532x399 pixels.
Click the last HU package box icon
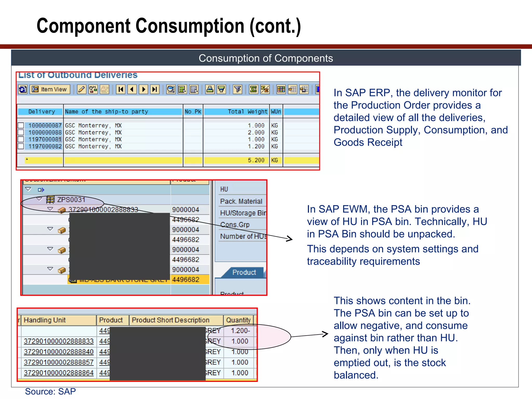point(62,270)
